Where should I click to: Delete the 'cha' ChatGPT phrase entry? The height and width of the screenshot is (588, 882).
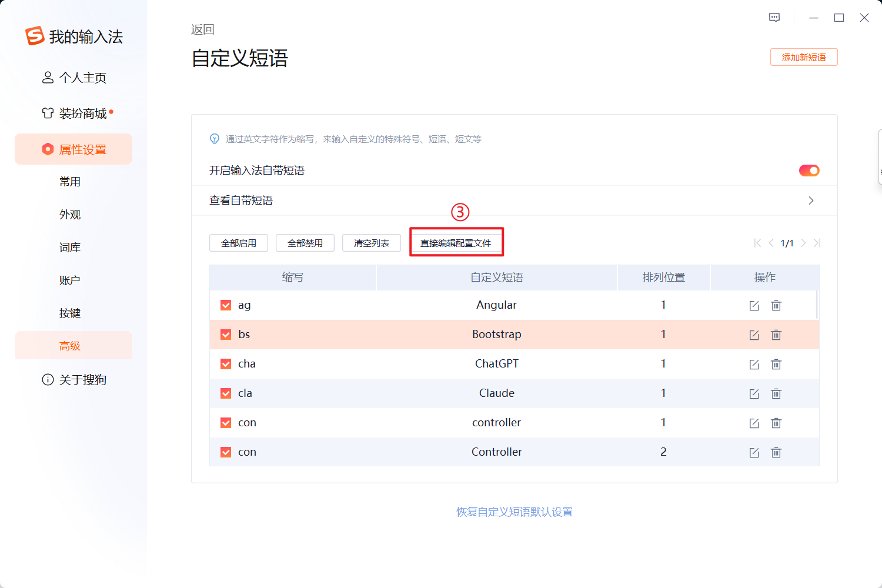point(776,365)
